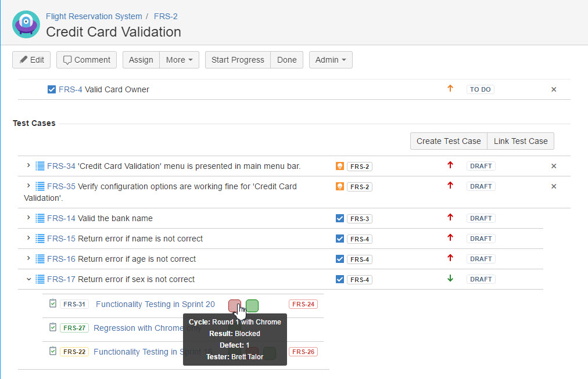Click the blue task checkbox on FRS-14 row

click(340, 218)
